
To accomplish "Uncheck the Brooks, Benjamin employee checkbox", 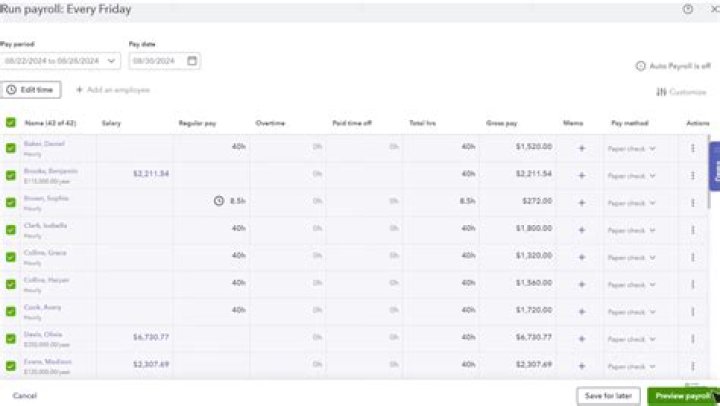I will (x=11, y=175).
